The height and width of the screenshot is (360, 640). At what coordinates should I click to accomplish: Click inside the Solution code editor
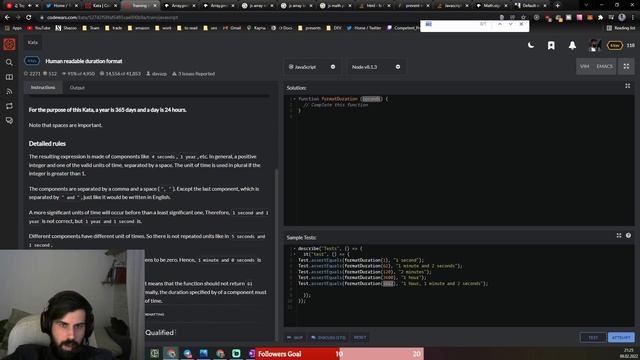click(x=459, y=160)
